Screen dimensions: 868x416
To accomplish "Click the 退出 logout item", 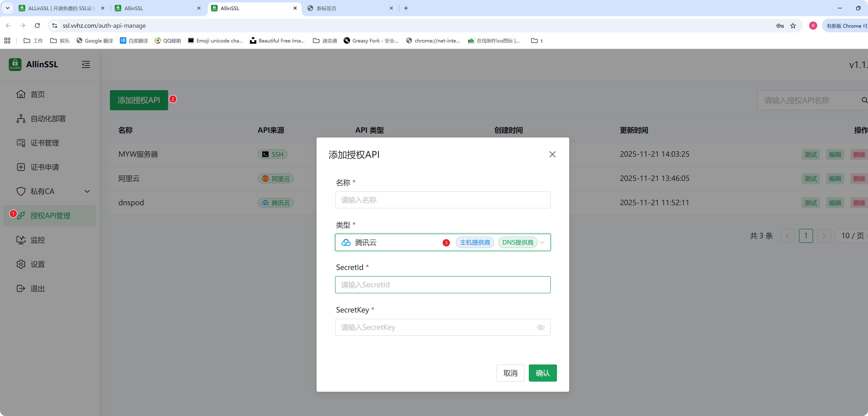I will pyautogui.click(x=37, y=289).
